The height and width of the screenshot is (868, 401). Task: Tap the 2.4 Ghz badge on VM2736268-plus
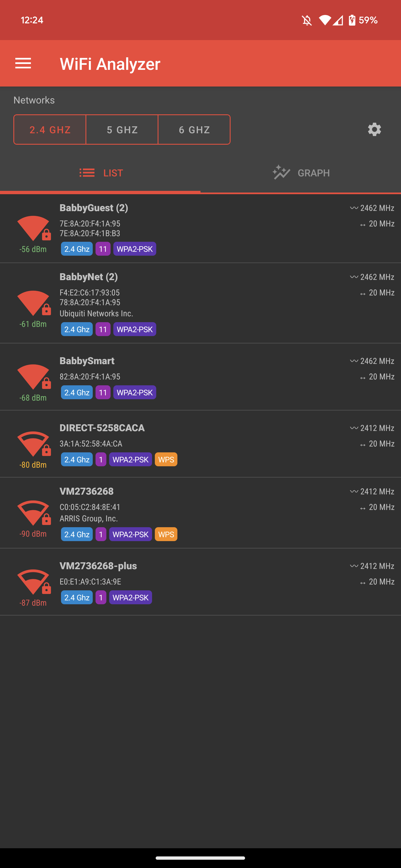tap(77, 597)
